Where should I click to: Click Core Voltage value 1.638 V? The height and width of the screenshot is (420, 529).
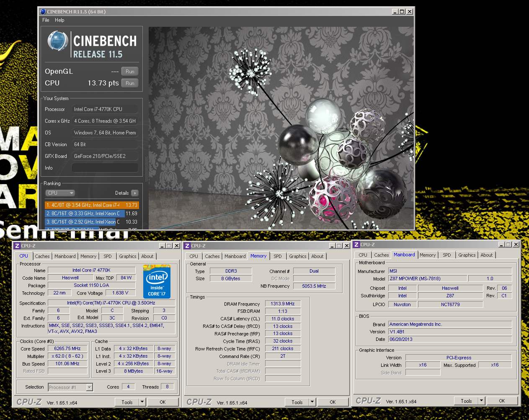pyautogui.click(x=120, y=293)
